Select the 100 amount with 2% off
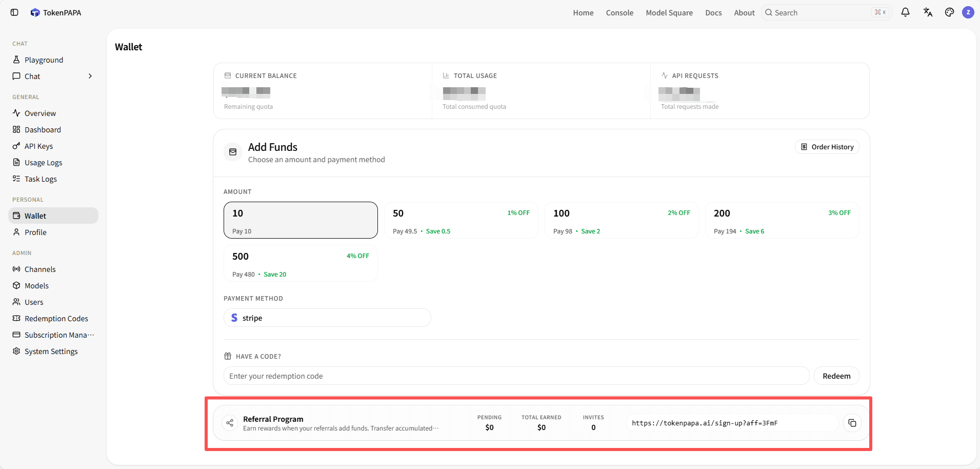The height and width of the screenshot is (469, 980). tap(622, 220)
